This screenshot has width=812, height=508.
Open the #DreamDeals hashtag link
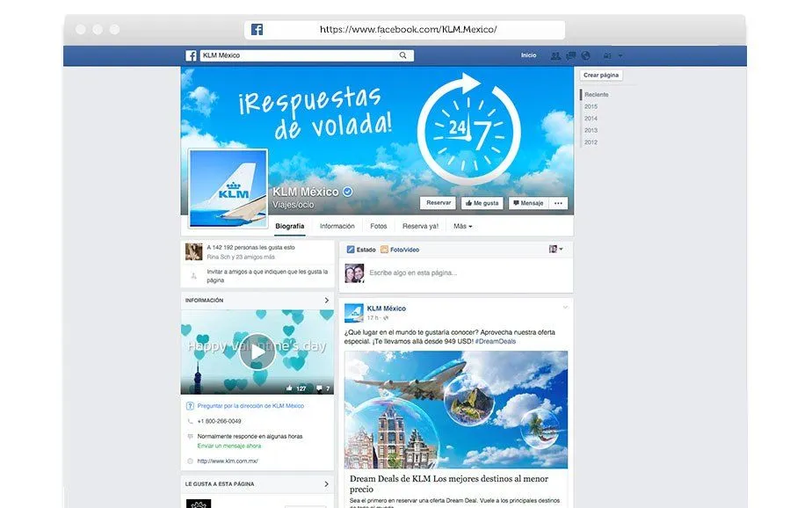point(496,341)
